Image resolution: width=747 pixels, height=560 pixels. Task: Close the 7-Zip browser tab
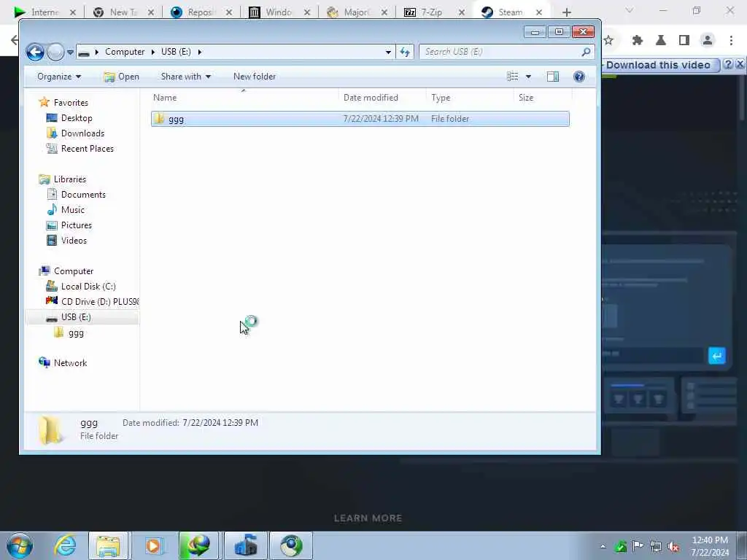point(461,12)
